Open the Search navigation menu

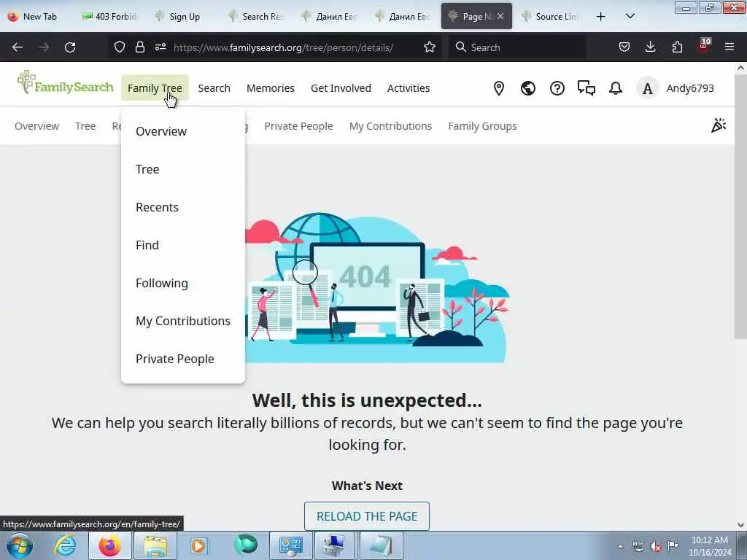click(214, 88)
